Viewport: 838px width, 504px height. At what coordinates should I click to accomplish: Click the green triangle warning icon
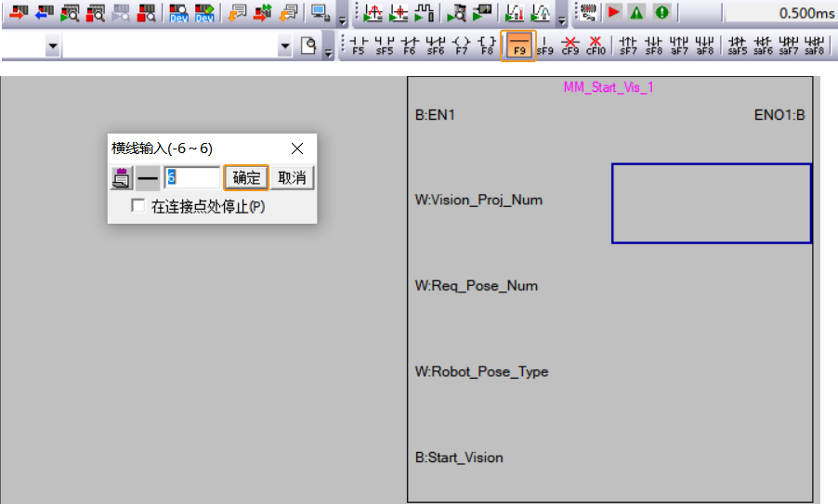point(636,12)
